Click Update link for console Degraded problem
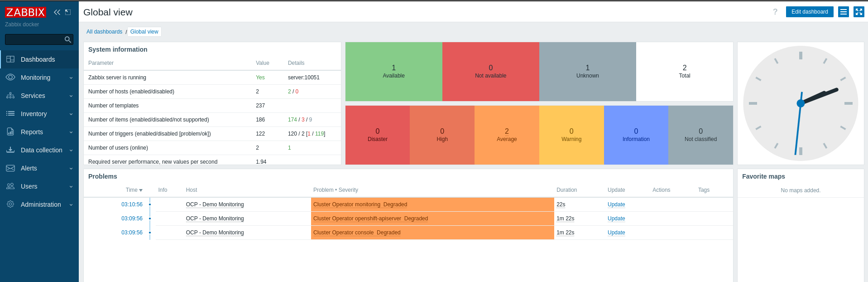Screen dimensions: 868x282 coord(616,233)
